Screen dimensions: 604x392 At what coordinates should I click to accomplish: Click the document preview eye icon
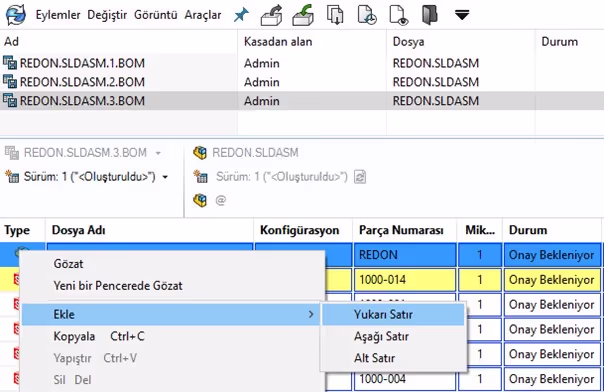(x=399, y=15)
